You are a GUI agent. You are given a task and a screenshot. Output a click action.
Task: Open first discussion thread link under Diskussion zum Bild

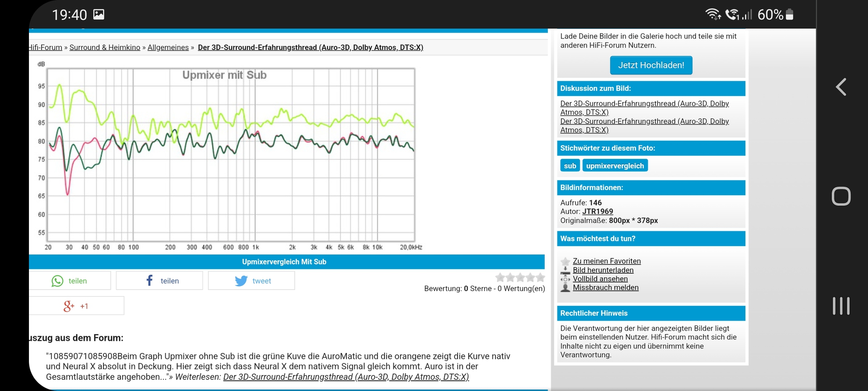pos(644,108)
